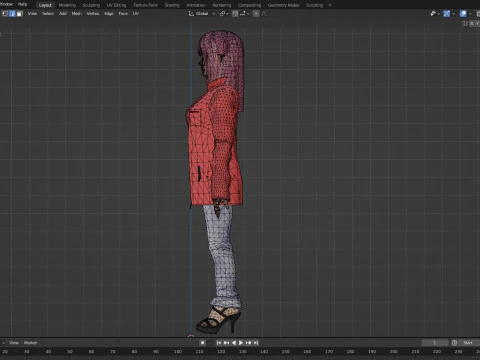This screenshot has width=480, height=360.
Task: Click the current frame number field
Action: (434, 343)
